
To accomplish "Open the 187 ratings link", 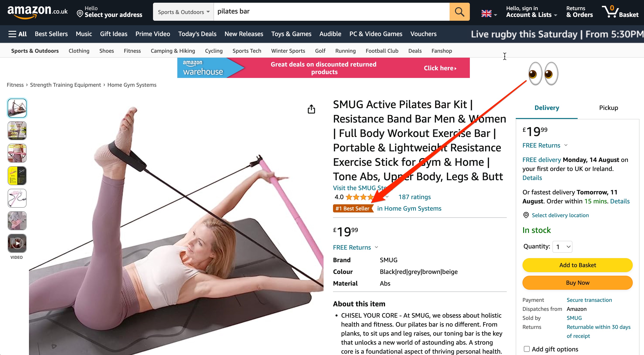I will tap(414, 197).
